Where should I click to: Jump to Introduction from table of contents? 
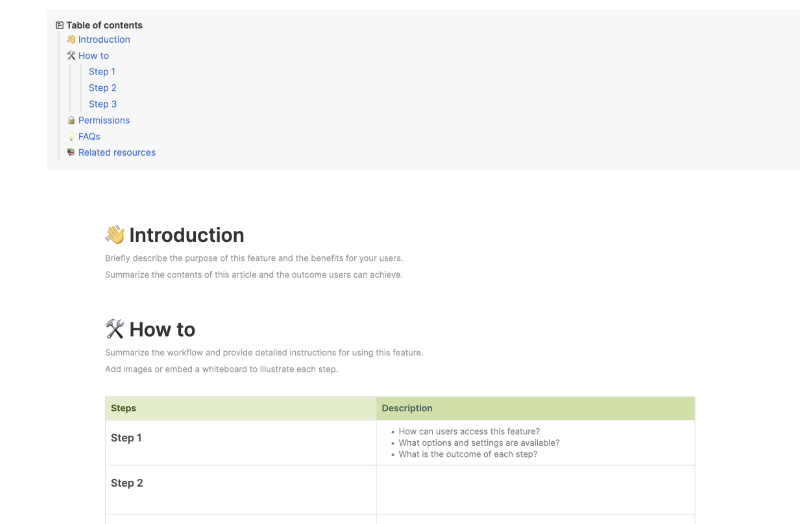tap(104, 40)
